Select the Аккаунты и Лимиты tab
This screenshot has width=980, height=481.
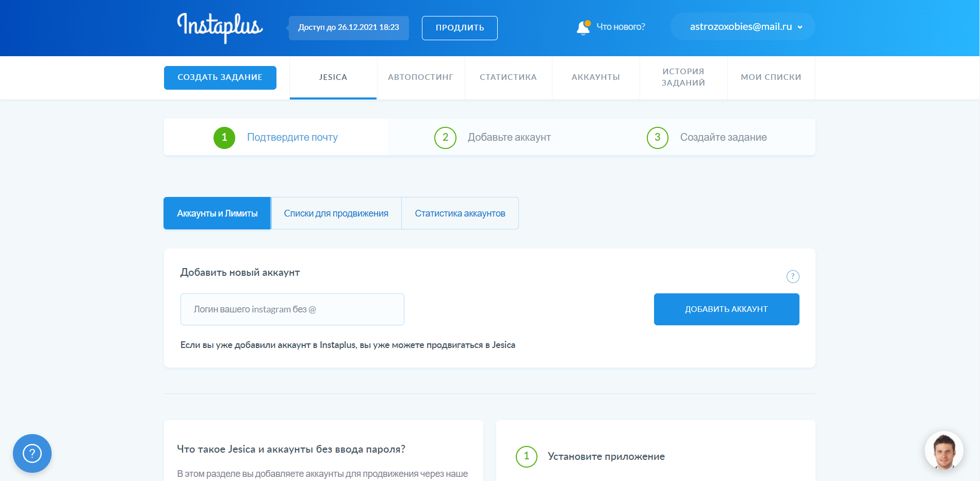click(x=217, y=213)
